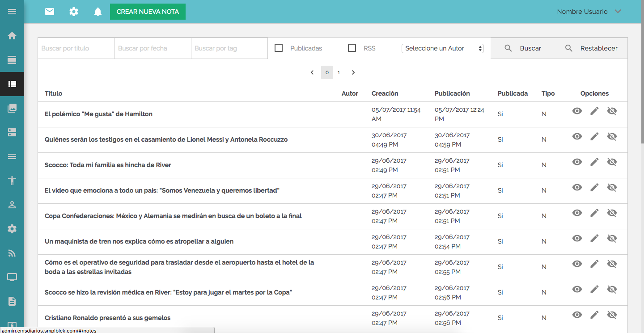
Task: Open the sidebar three-lines list icon
Action: (12, 156)
